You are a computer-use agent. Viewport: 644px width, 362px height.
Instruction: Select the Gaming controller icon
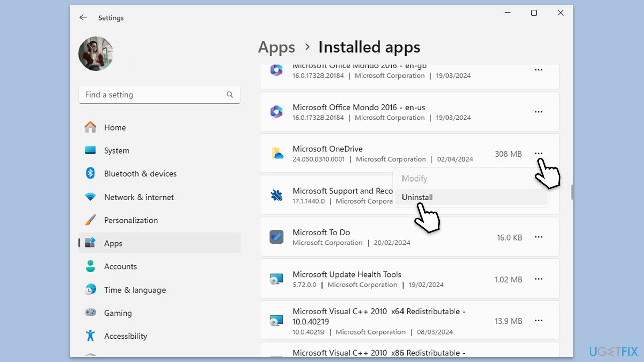pyautogui.click(x=90, y=313)
